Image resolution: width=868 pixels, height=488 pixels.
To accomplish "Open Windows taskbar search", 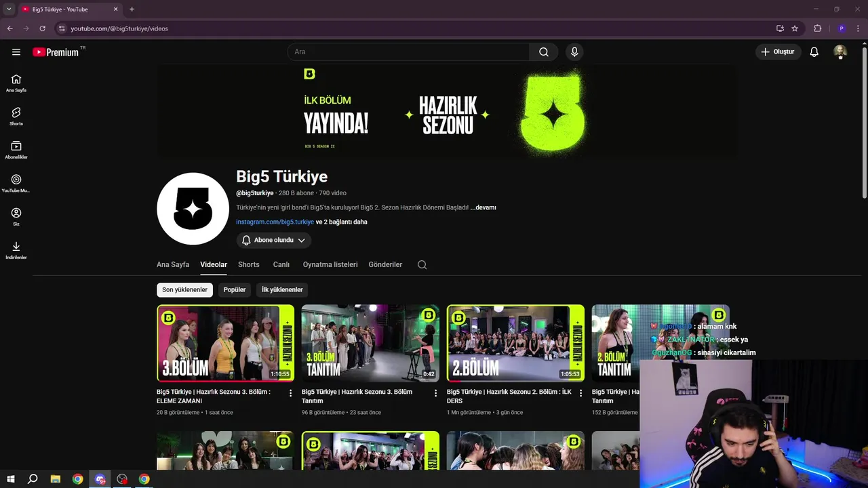I will (33, 479).
